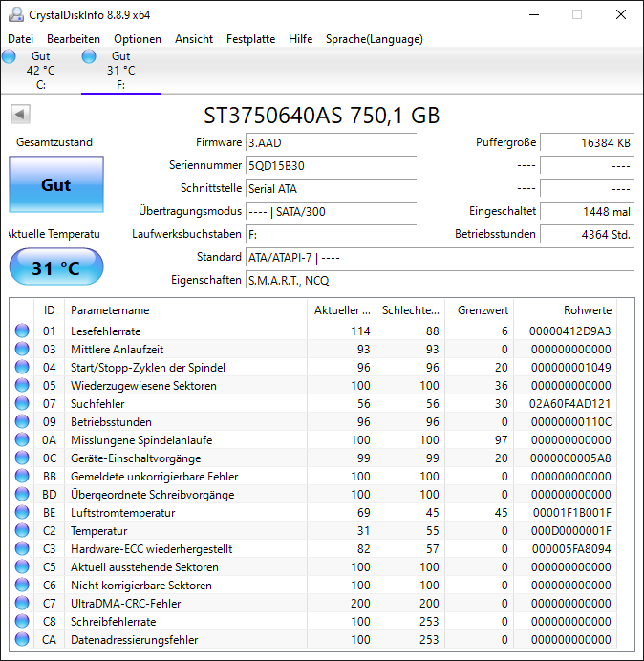Click status orb for Suchfehler row
Screen dimensions: 644x661
click(x=22, y=403)
